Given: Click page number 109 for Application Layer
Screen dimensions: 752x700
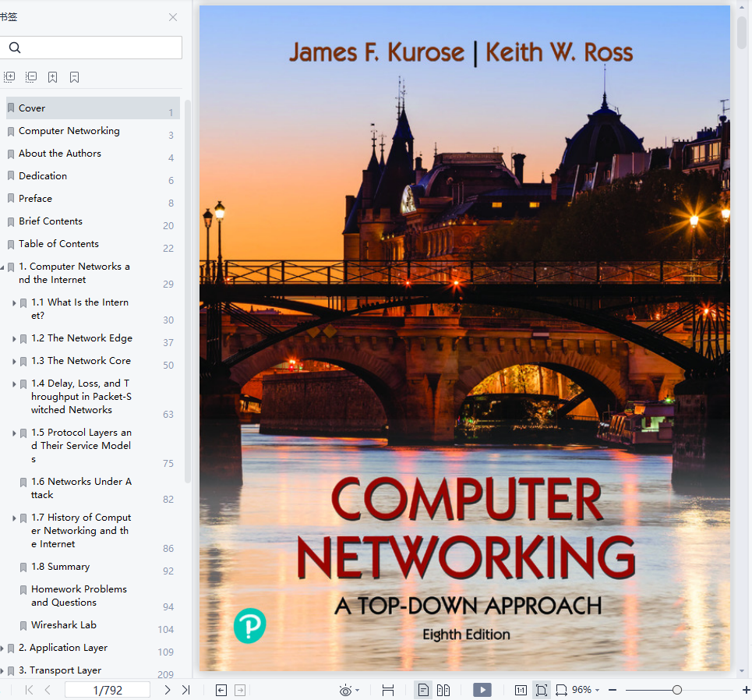Looking at the screenshot, I should pyautogui.click(x=165, y=652).
